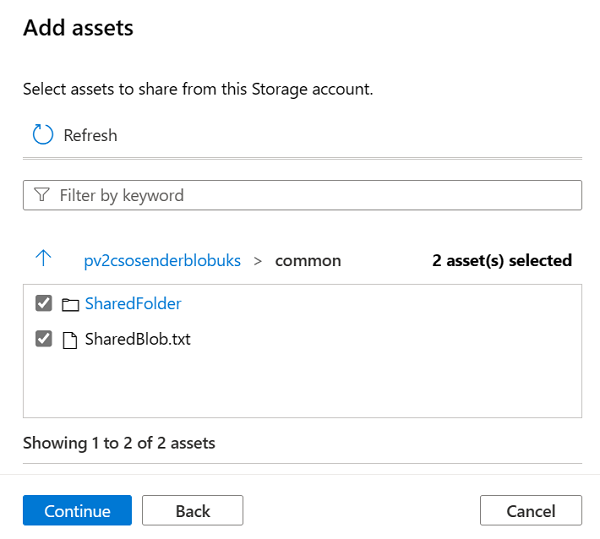Click the 2 asset(s) selected label

point(502,261)
